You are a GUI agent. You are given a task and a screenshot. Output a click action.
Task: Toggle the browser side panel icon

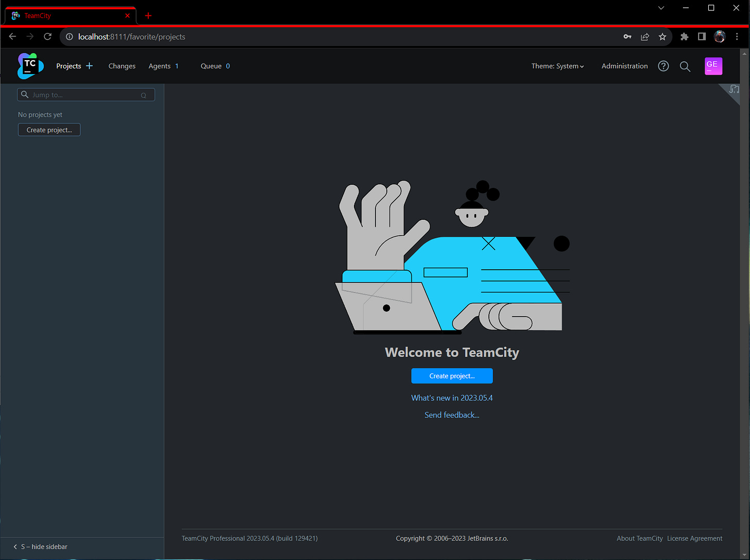[702, 37]
